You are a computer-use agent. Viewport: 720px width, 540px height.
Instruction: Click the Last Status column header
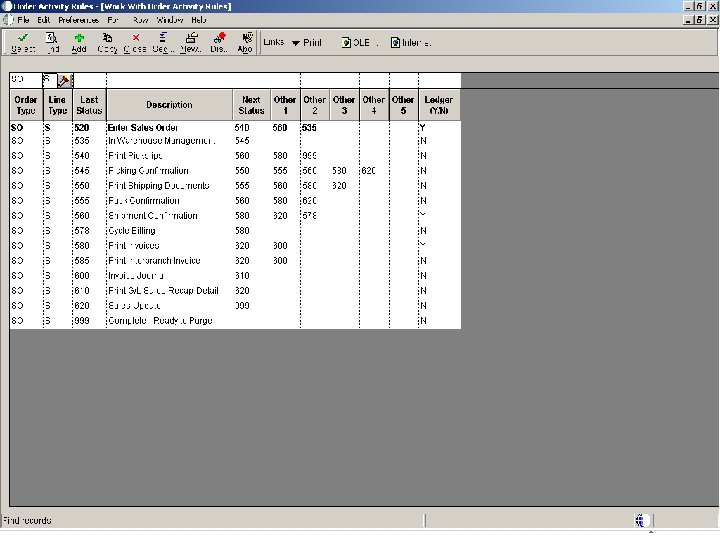[x=89, y=105]
